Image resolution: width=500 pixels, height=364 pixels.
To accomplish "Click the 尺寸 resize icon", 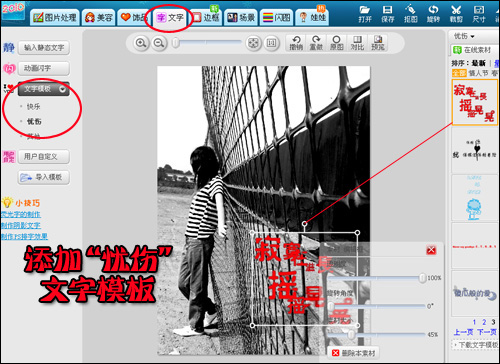I will point(479,14).
